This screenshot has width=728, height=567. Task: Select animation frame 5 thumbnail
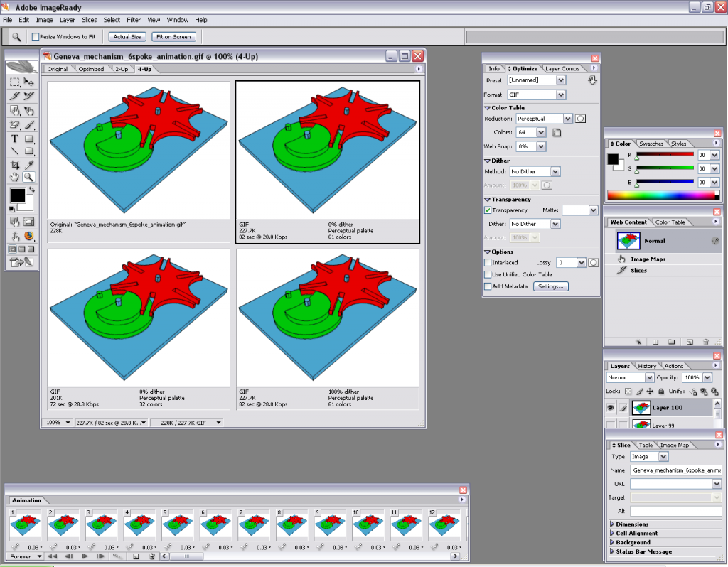[x=178, y=524]
